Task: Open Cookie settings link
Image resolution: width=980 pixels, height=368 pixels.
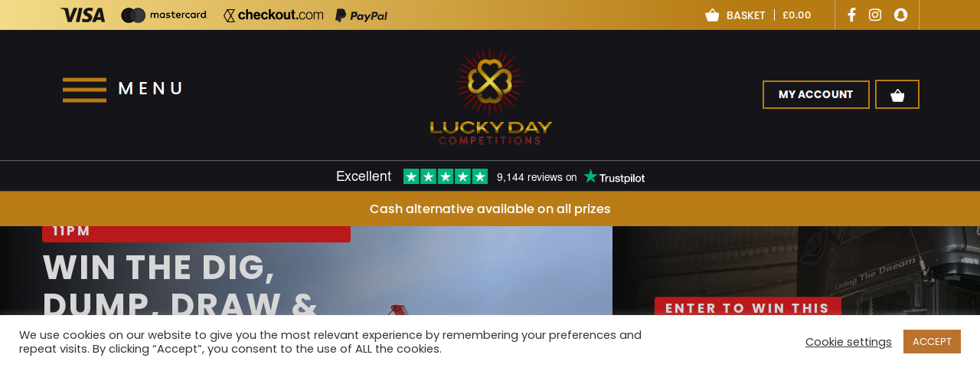Action: (x=848, y=342)
